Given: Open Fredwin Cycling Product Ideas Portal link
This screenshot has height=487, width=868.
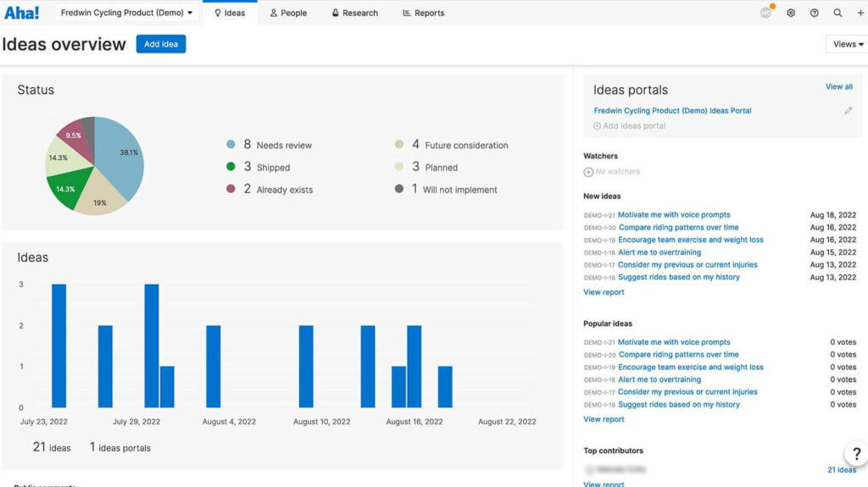Looking at the screenshot, I should [672, 111].
